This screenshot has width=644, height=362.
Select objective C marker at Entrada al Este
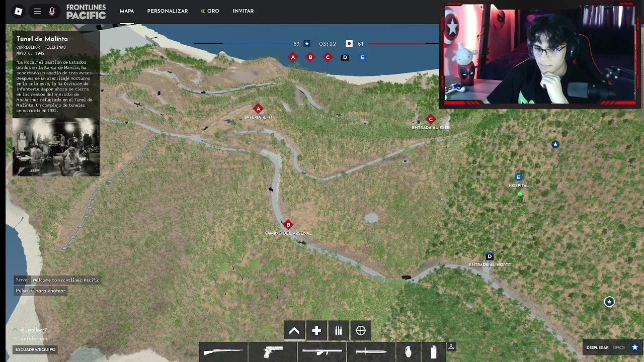(x=431, y=119)
